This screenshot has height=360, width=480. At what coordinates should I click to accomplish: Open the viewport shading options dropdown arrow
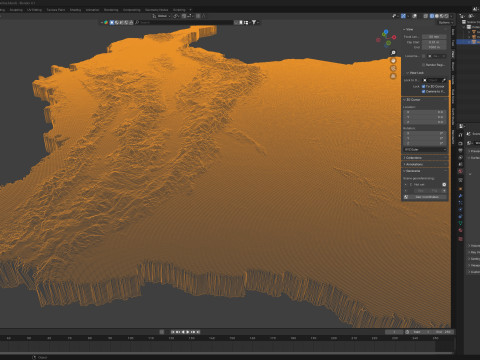point(451,16)
